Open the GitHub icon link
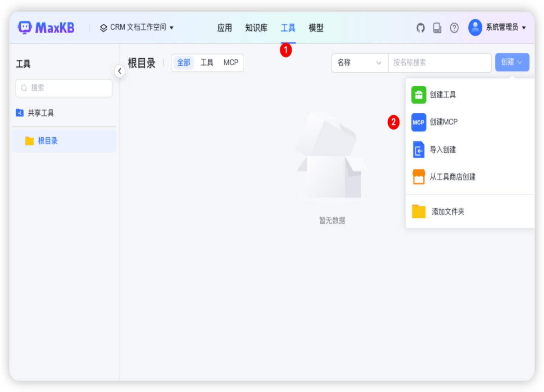544x392 pixels. point(420,28)
